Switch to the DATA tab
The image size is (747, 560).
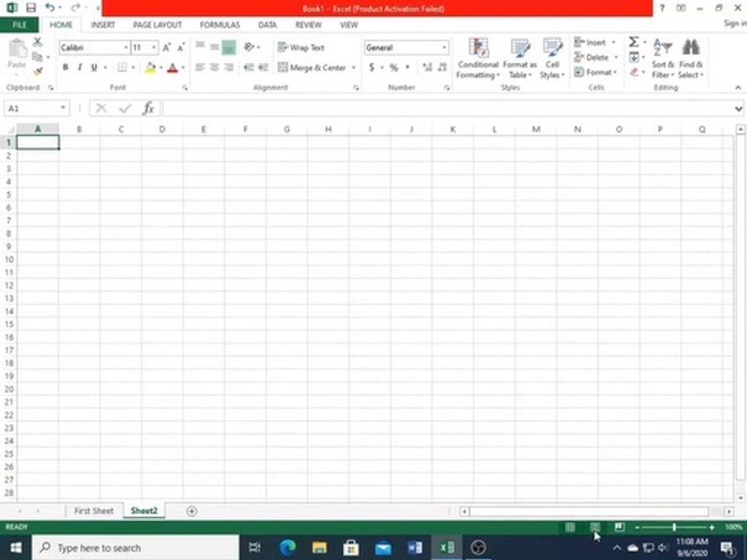pos(267,25)
